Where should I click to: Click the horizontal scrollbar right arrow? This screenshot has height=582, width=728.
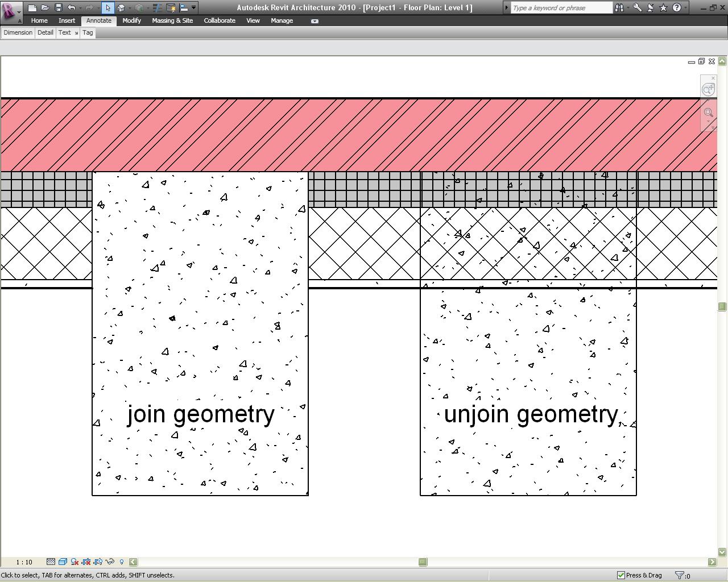712,562
